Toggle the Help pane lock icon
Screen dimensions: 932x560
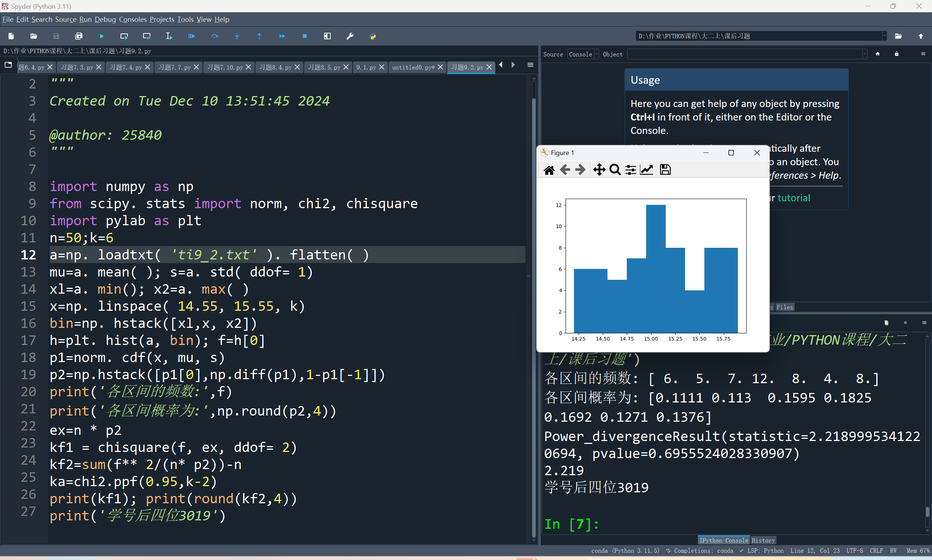pyautogui.click(x=897, y=54)
